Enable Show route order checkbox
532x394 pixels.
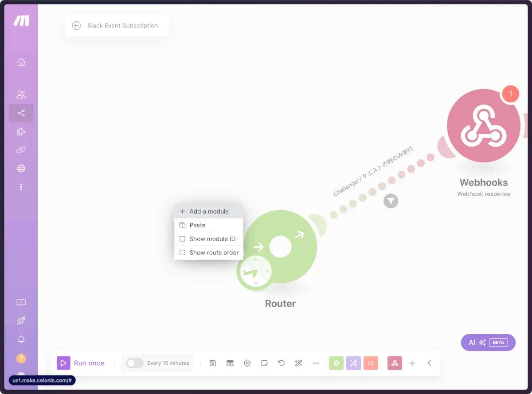pyautogui.click(x=182, y=253)
